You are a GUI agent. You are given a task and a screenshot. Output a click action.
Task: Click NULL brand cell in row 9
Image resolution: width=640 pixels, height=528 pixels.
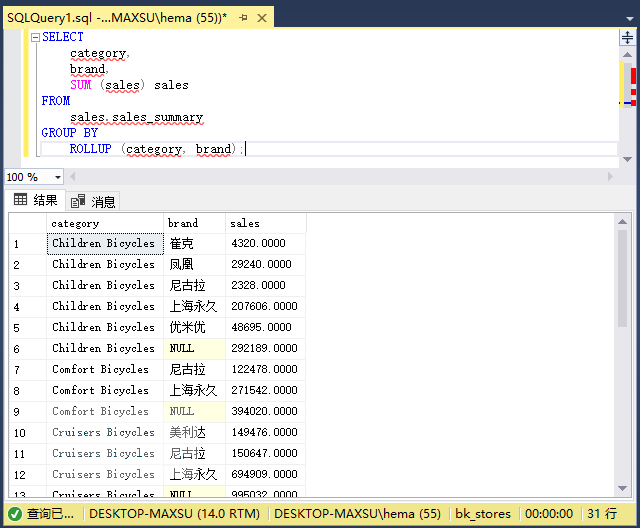pos(194,411)
